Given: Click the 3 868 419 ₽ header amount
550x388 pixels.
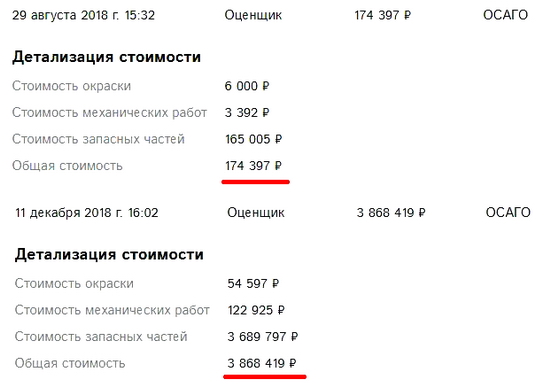Looking at the screenshot, I should 391,213.
